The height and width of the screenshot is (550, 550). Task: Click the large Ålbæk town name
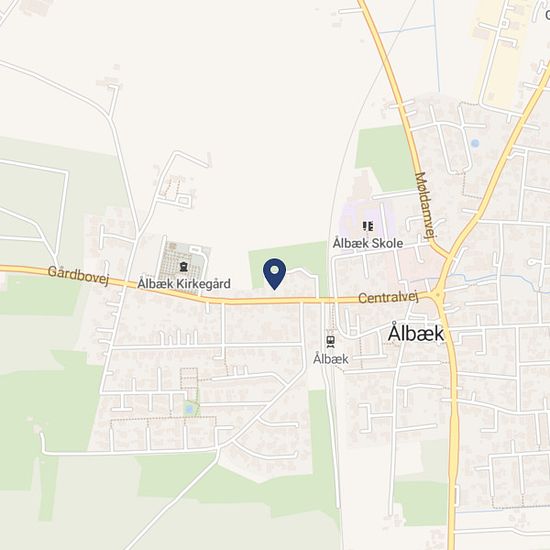(416, 334)
